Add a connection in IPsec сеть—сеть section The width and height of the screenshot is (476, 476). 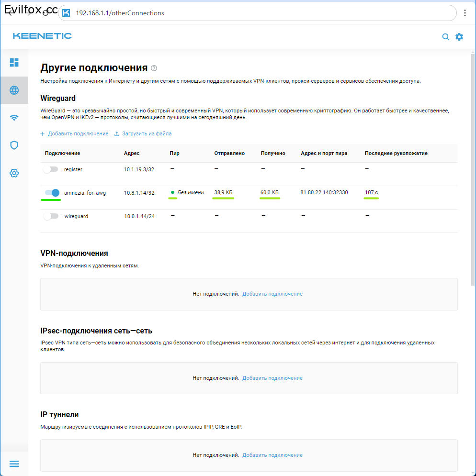coord(272,378)
